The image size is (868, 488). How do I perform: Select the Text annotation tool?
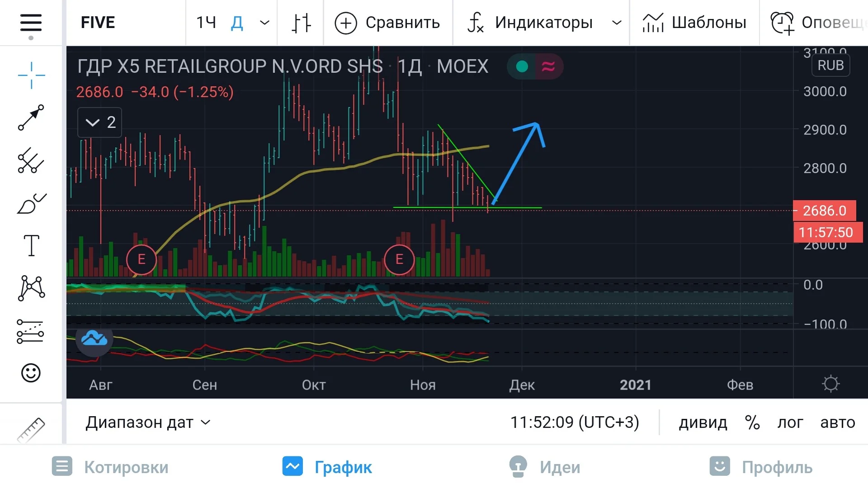[x=31, y=245]
